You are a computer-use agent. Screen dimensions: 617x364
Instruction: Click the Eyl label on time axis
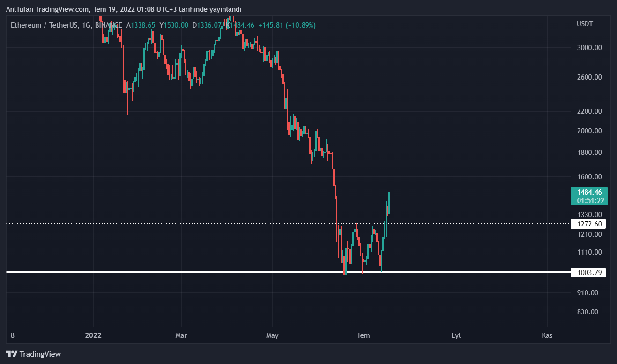pyautogui.click(x=456, y=335)
